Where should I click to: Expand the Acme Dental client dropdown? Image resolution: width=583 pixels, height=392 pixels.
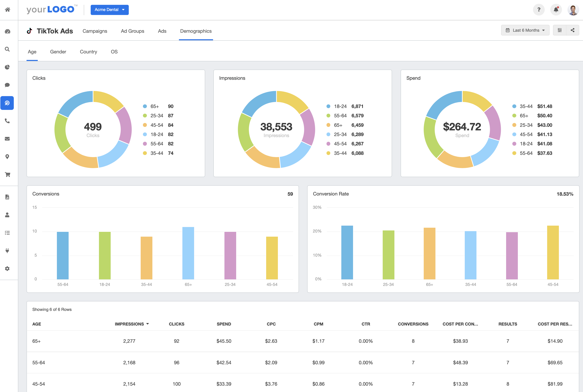click(110, 10)
